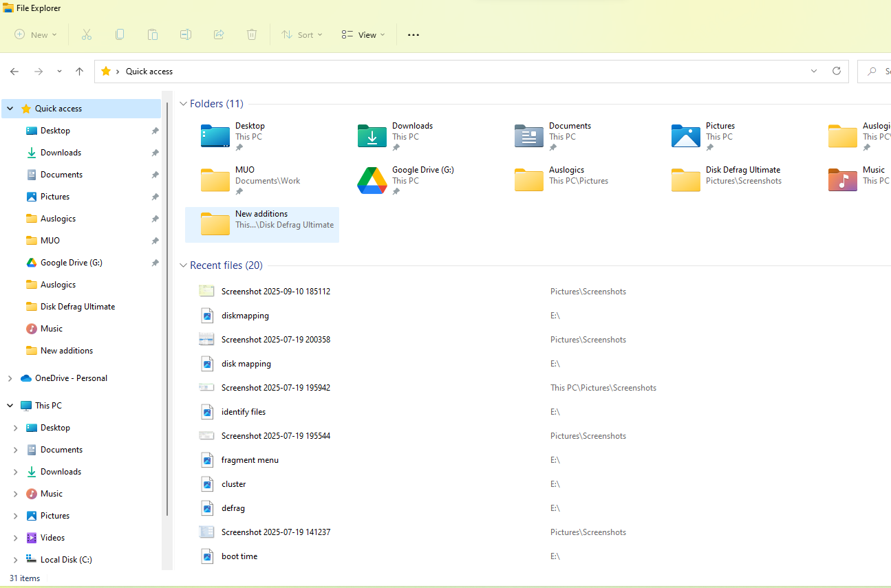Click the Share icon in the command bar
The height and width of the screenshot is (588, 891).
click(x=218, y=34)
